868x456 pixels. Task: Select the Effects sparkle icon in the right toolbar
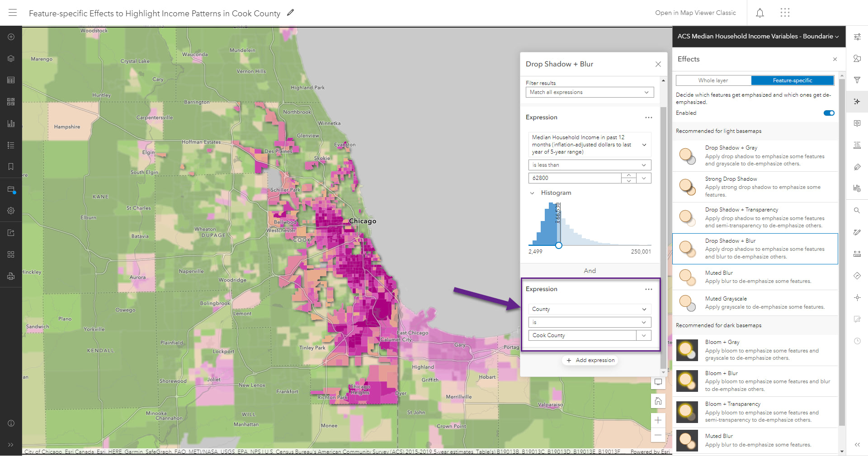click(x=857, y=102)
